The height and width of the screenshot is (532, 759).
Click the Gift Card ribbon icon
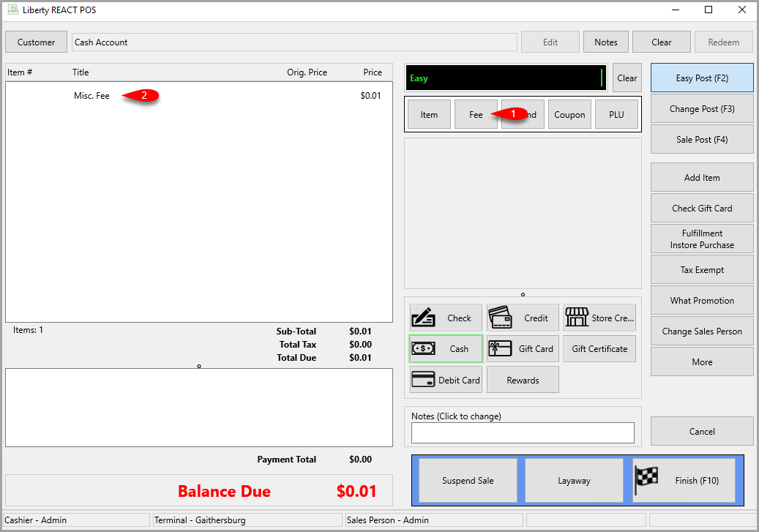tap(500, 348)
